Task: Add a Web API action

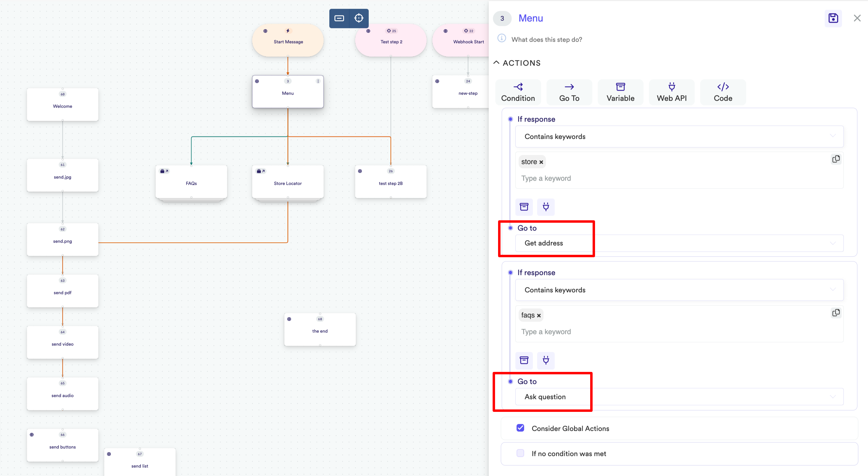Action: (672, 92)
